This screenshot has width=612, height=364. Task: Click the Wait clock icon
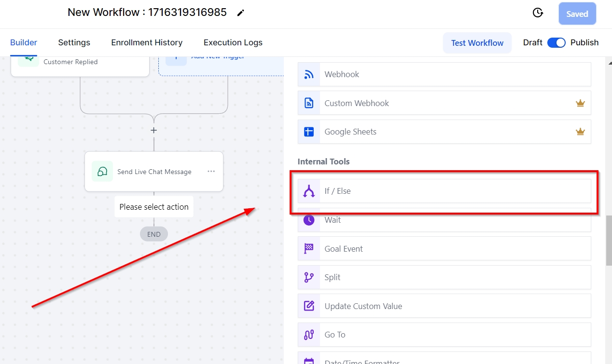[x=309, y=220]
